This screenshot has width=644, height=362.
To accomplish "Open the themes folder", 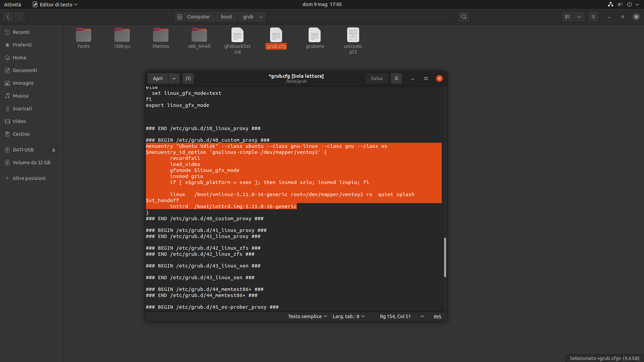I will [x=161, y=38].
